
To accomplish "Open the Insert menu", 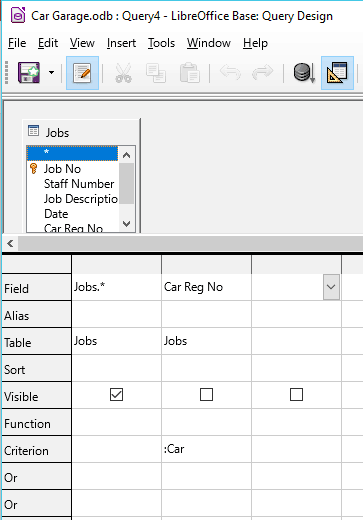I will (x=121, y=43).
